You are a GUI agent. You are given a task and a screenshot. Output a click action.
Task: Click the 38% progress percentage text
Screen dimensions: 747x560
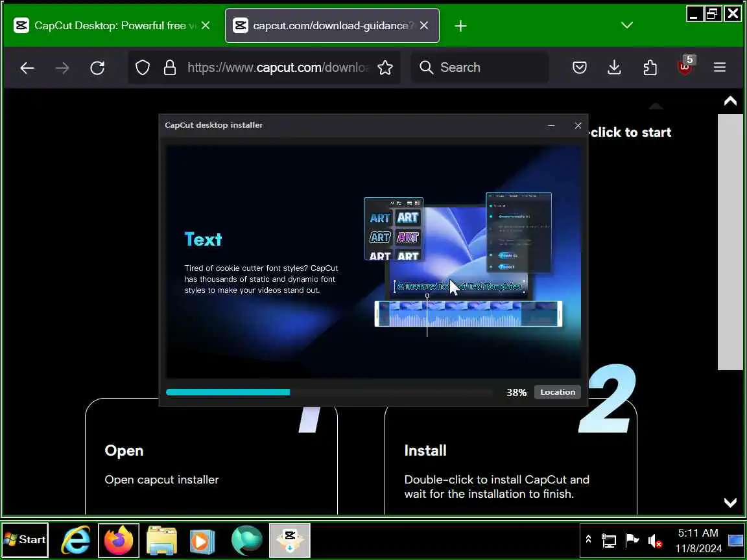516,392
